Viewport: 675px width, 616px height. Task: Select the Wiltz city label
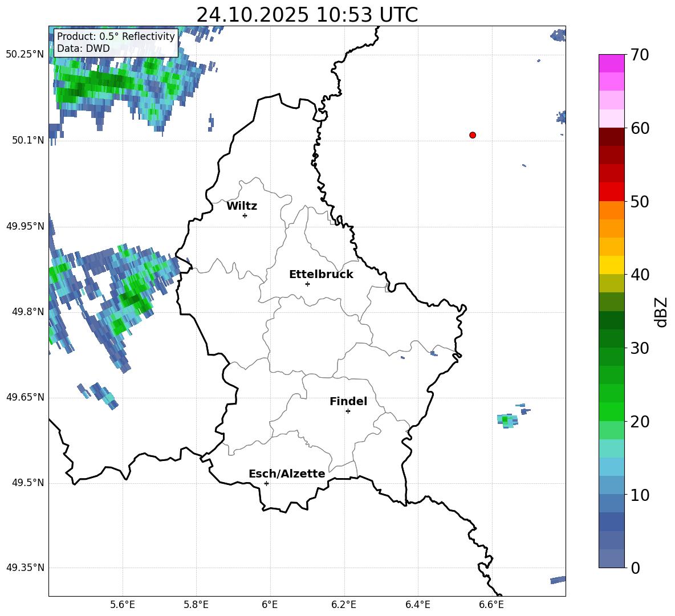(242, 206)
